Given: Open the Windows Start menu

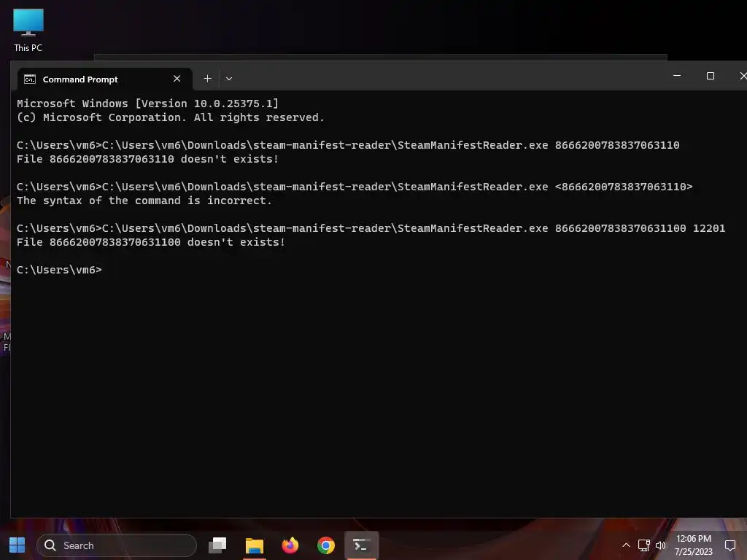Looking at the screenshot, I should [x=18, y=545].
